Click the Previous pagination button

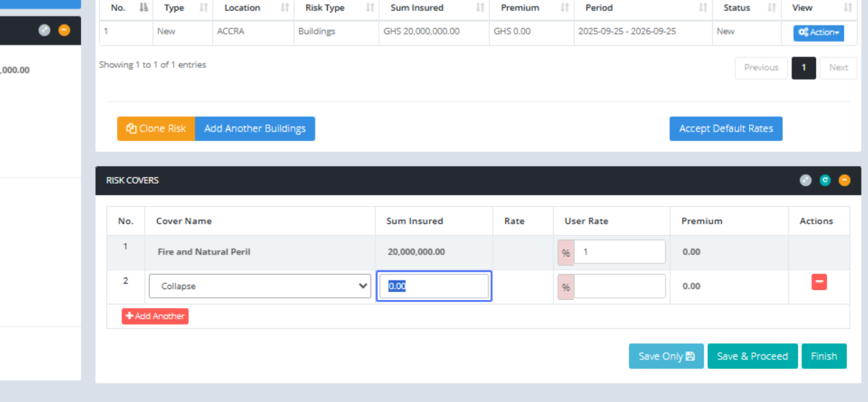[761, 67]
